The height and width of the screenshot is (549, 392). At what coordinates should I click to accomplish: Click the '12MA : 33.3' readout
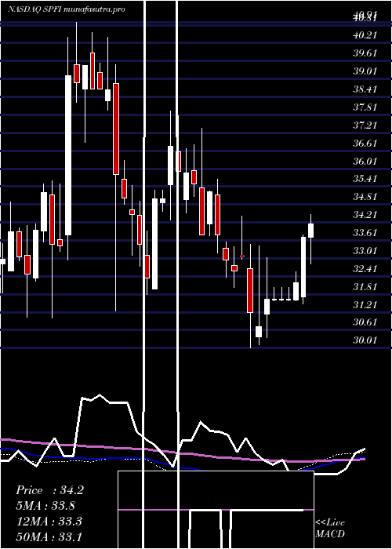(x=49, y=522)
